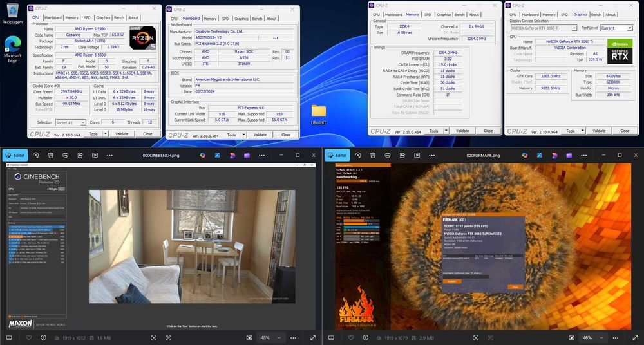Open the Tools dropdown arrow in the CPU-Z CPU window
This screenshot has width=644, height=345.
click(x=106, y=133)
